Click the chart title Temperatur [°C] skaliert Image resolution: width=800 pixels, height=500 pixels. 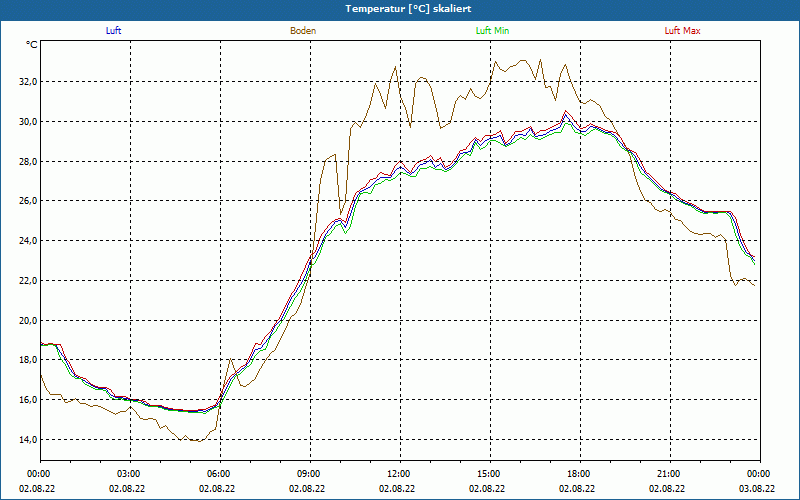click(408, 9)
